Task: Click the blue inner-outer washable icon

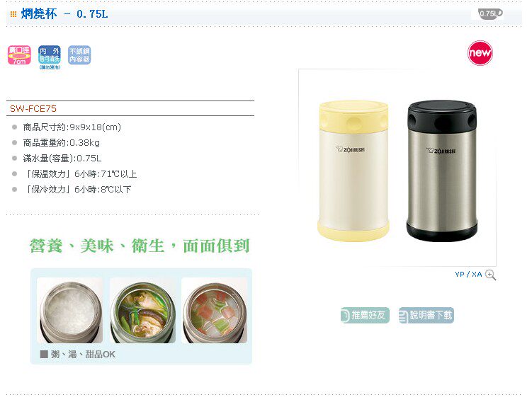Action: coord(50,57)
